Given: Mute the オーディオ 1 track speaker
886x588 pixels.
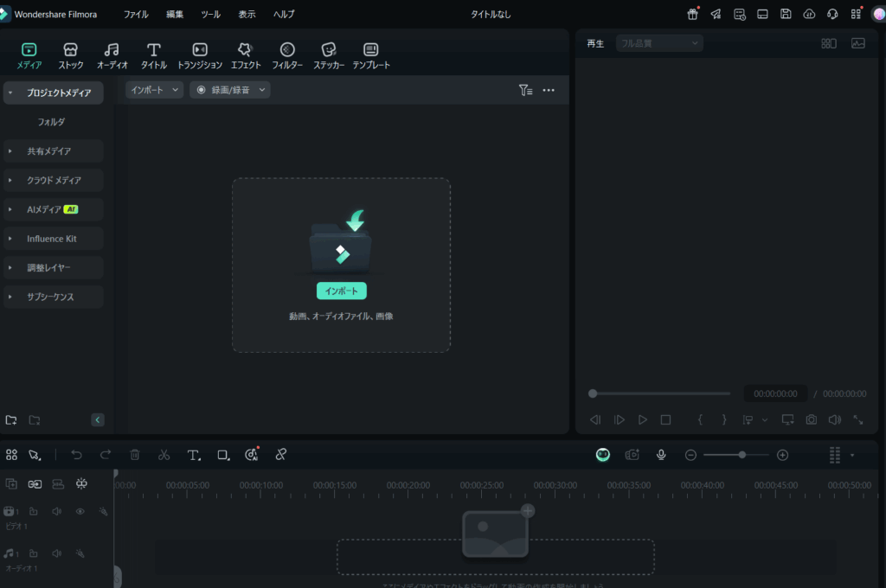Looking at the screenshot, I should point(56,553).
